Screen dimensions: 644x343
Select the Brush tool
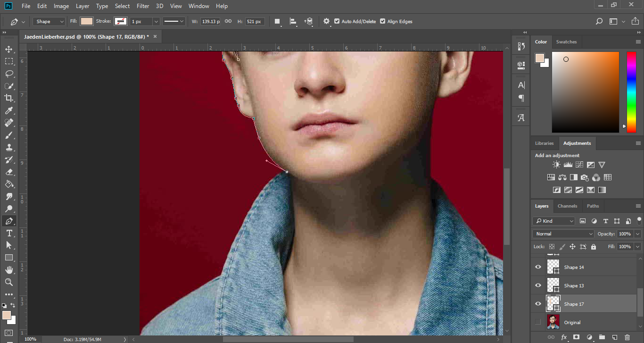(x=9, y=135)
